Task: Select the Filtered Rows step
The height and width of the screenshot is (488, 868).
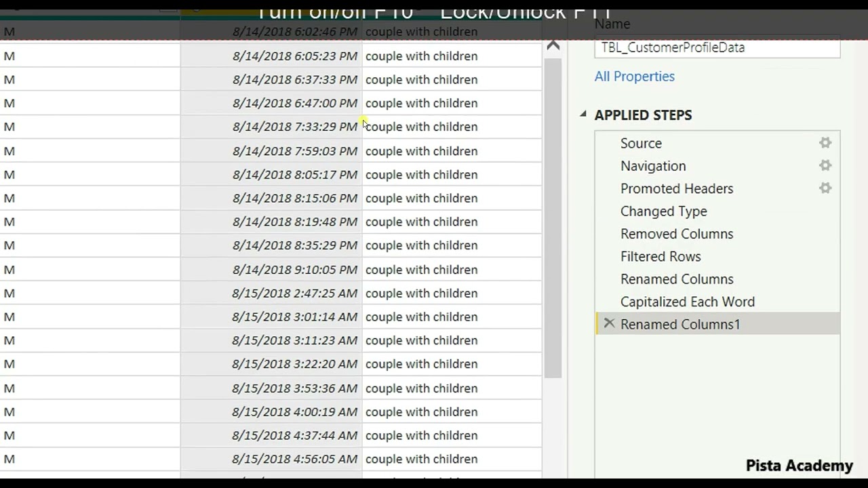Action: [x=717, y=256]
